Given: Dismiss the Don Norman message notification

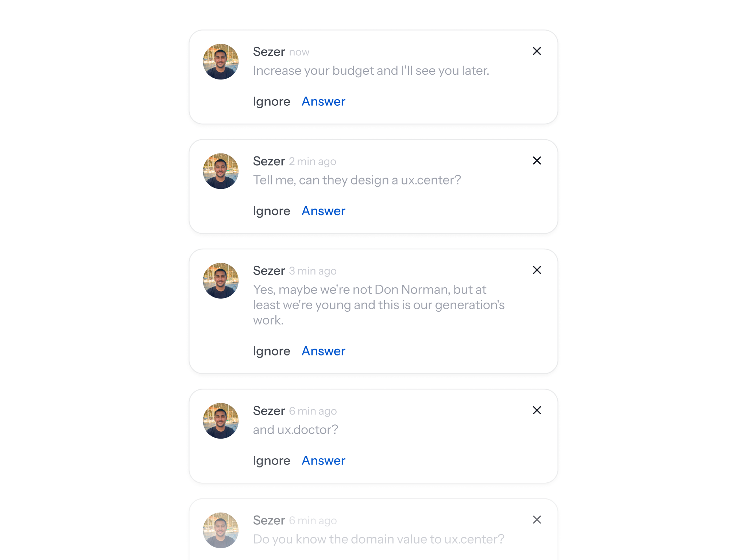Looking at the screenshot, I should 537,270.
